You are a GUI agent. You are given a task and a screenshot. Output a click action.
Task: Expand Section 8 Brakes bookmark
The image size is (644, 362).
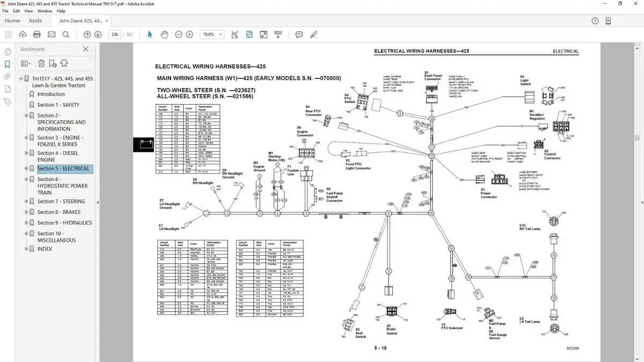(26, 212)
